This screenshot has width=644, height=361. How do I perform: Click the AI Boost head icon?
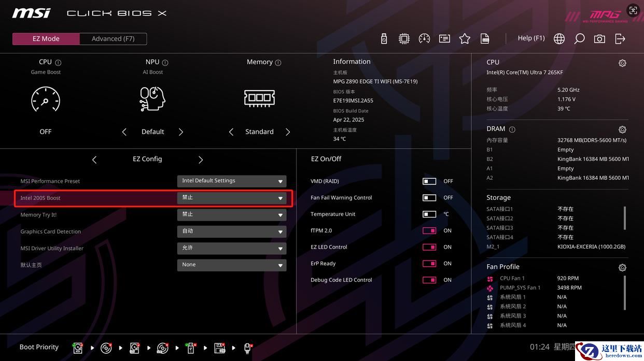(x=152, y=99)
